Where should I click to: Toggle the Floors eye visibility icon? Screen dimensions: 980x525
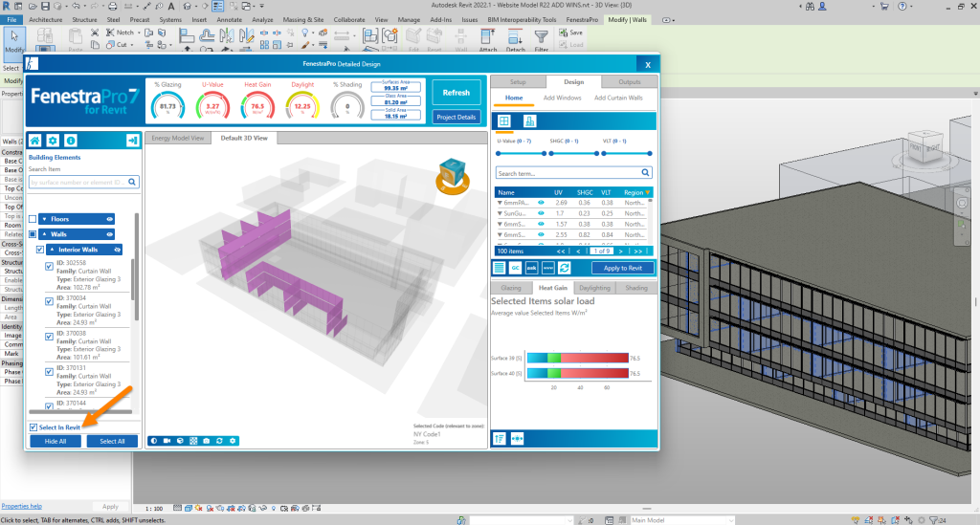pyautogui.click(x=109, y=219)
